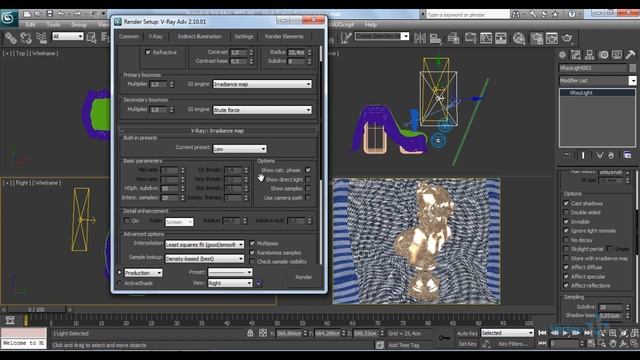Open the Settings tab
The height and width of the screenshot is (360, 640).
(244, 36)
